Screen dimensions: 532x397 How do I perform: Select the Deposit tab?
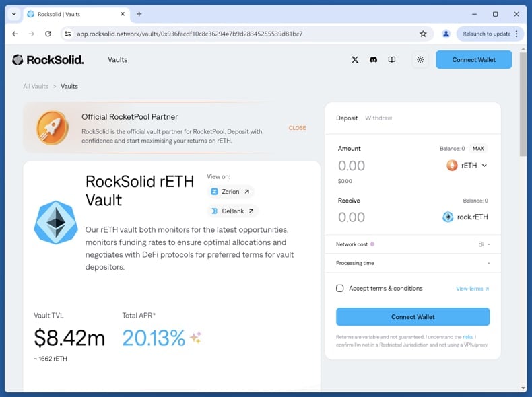[x=347, y=118]
